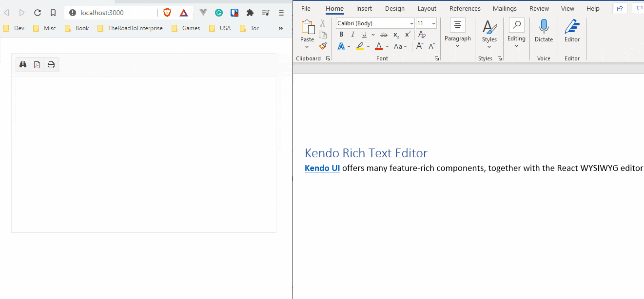Toggle italic formatting
Image resolution: width=644 pixels, height=299 pixels.
(352, 34)
